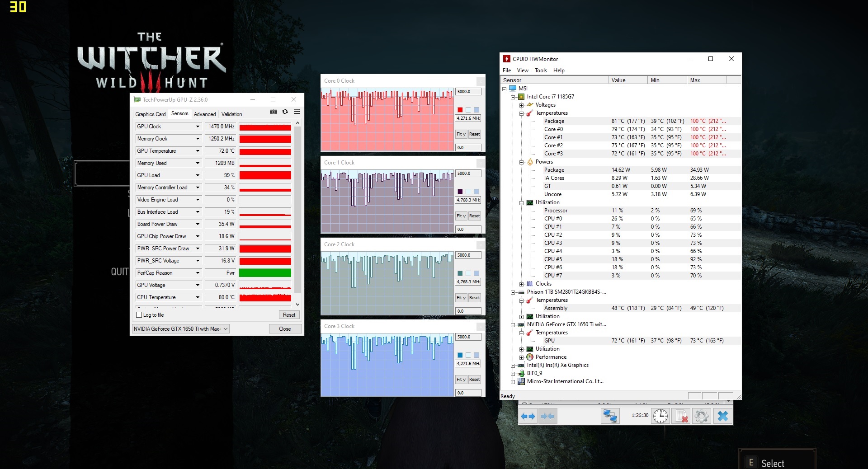Click the clock icon next to 1:26:30
This screenshot has width=868, height=469.
click(x=660, y=416)
